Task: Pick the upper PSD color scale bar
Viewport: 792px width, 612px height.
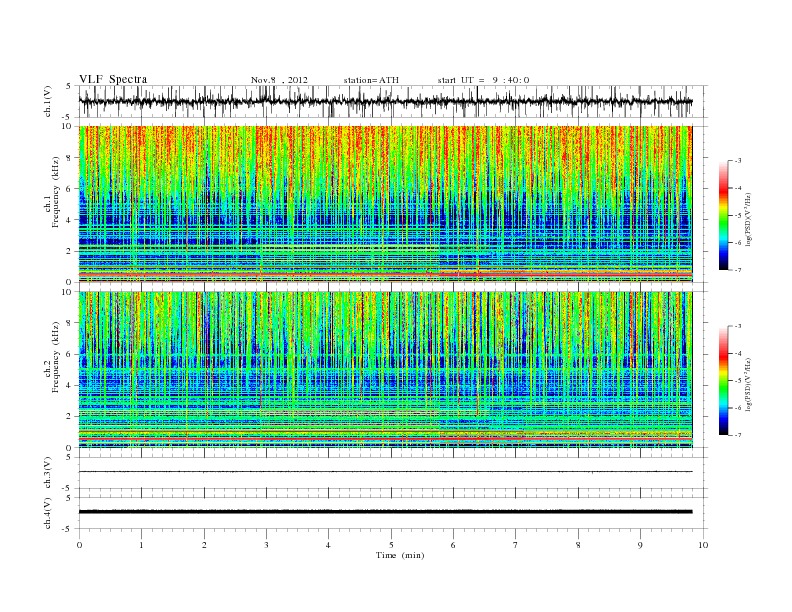Action: point(723,215)
